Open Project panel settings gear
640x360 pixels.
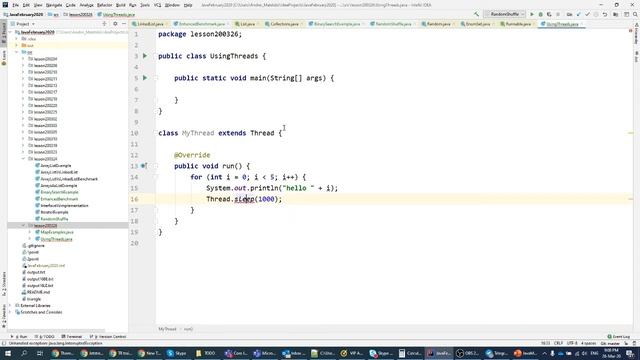tap(115, 24)
